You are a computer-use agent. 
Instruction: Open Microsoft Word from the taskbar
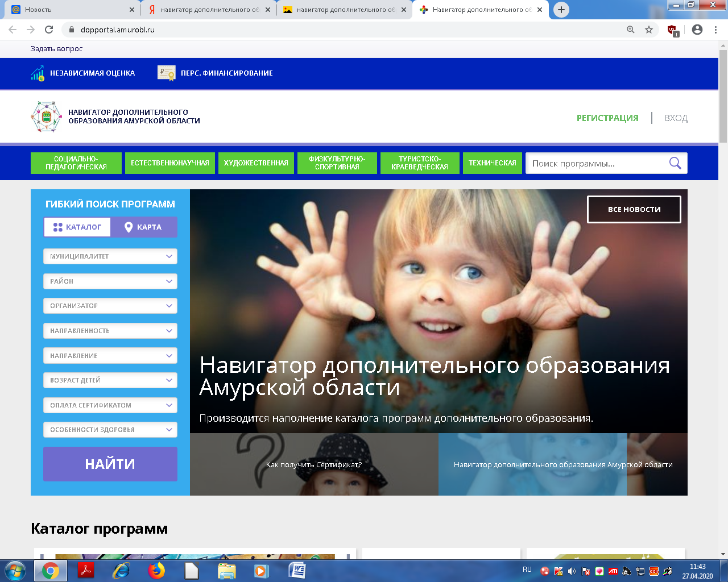pyautogui.click(x=297, y=571)
